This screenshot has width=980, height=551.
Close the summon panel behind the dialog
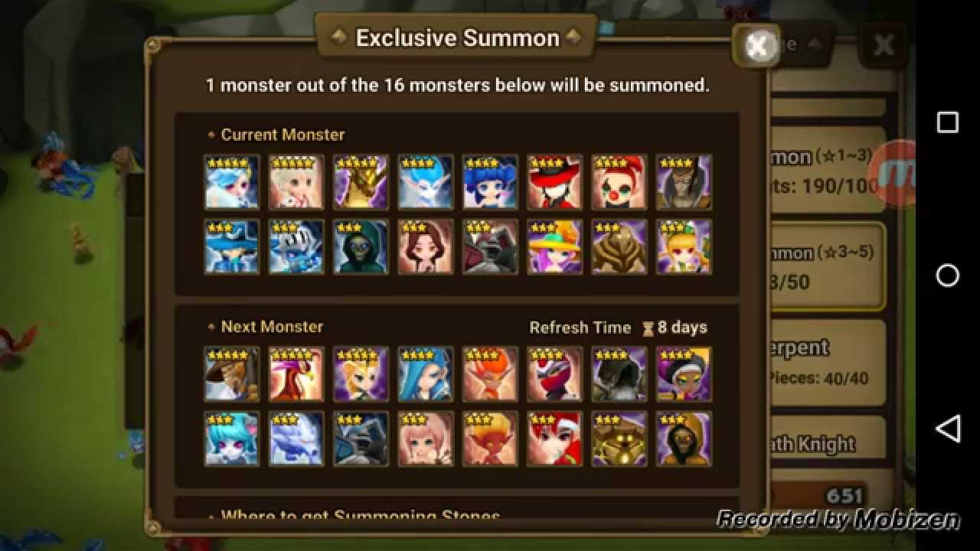[884, 45]
